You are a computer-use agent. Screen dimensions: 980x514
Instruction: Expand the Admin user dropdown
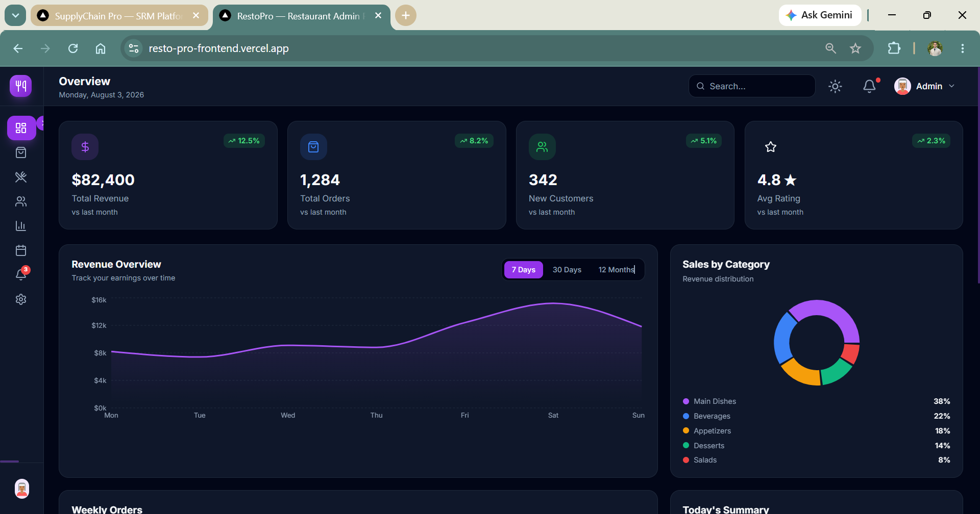click(924, 86)
